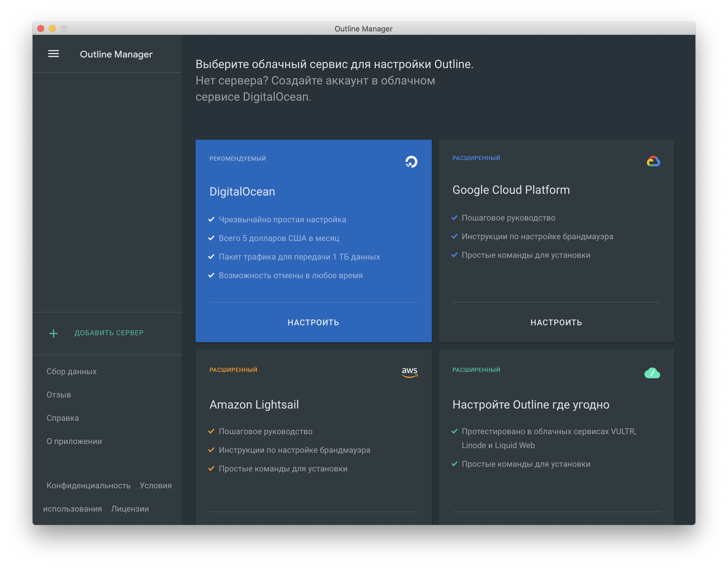Click the green cloud Outline icon
Screen dimensions: 728x568
pos(652,373)
